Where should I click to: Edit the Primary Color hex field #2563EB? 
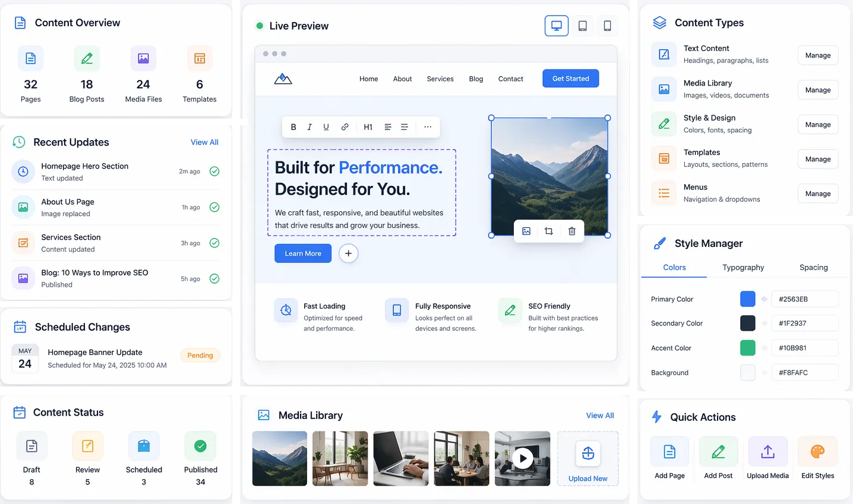805,299
